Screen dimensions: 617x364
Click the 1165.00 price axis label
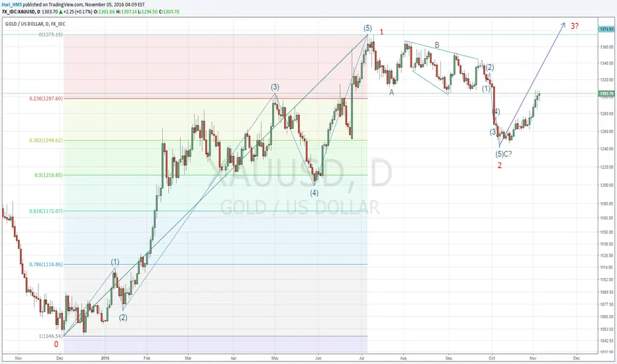click(607, 218)
